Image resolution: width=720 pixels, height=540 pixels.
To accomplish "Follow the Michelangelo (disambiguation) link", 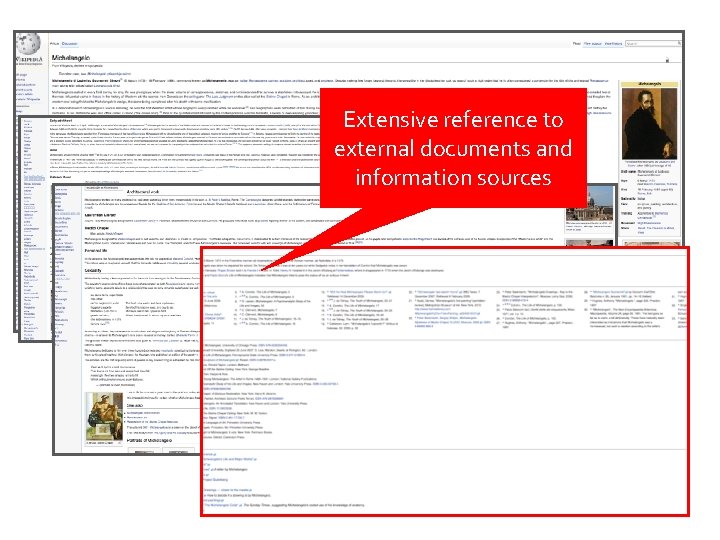I will [109, 73].
